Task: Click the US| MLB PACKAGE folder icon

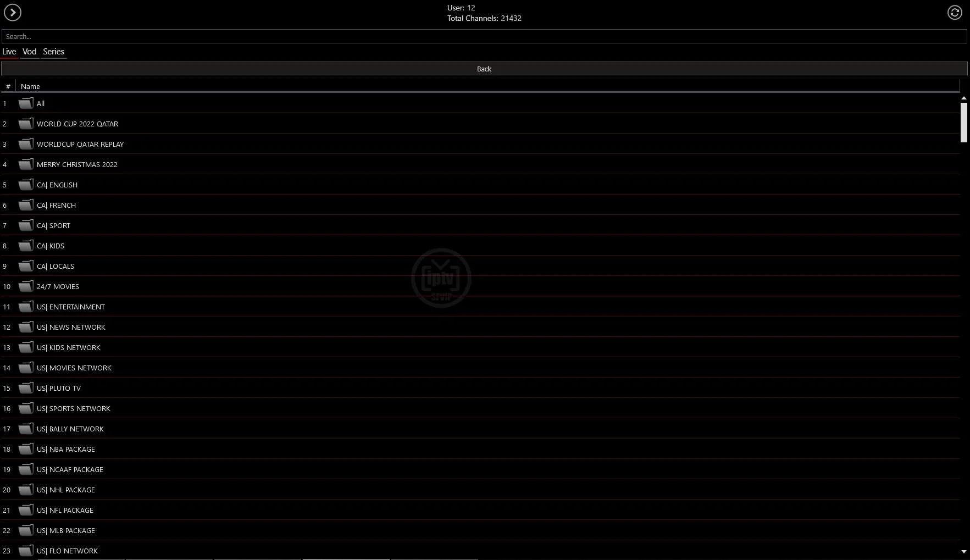Action: [x=26, y=530]
